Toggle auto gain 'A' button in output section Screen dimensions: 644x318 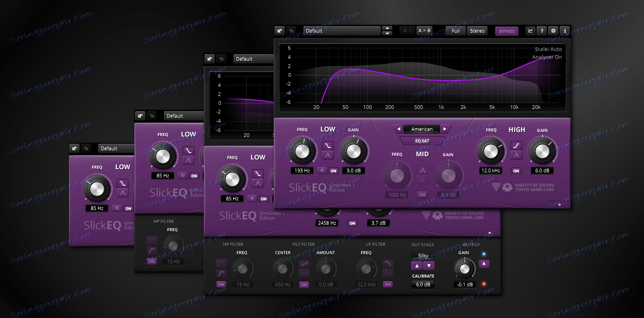(483, 264)
